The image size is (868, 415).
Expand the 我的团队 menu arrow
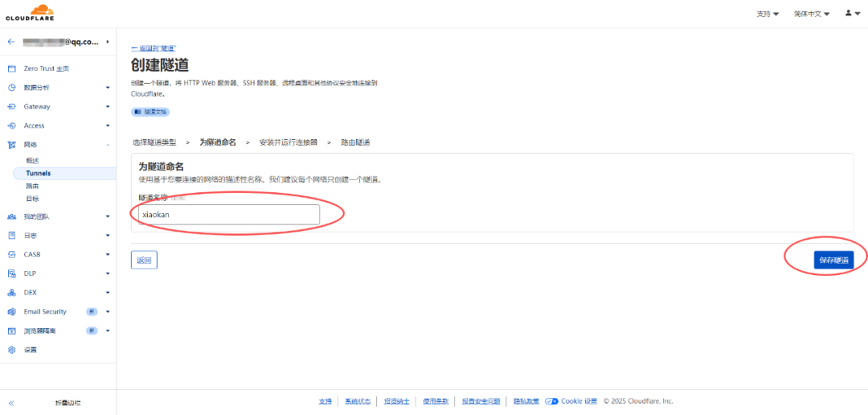108,216
